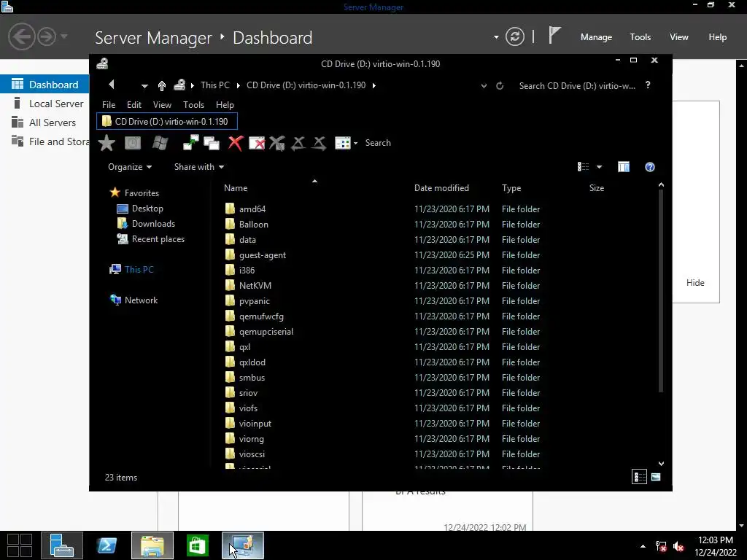Refresh Server Manager dashboard
This screenshot has height=560, width=747.
514,36
